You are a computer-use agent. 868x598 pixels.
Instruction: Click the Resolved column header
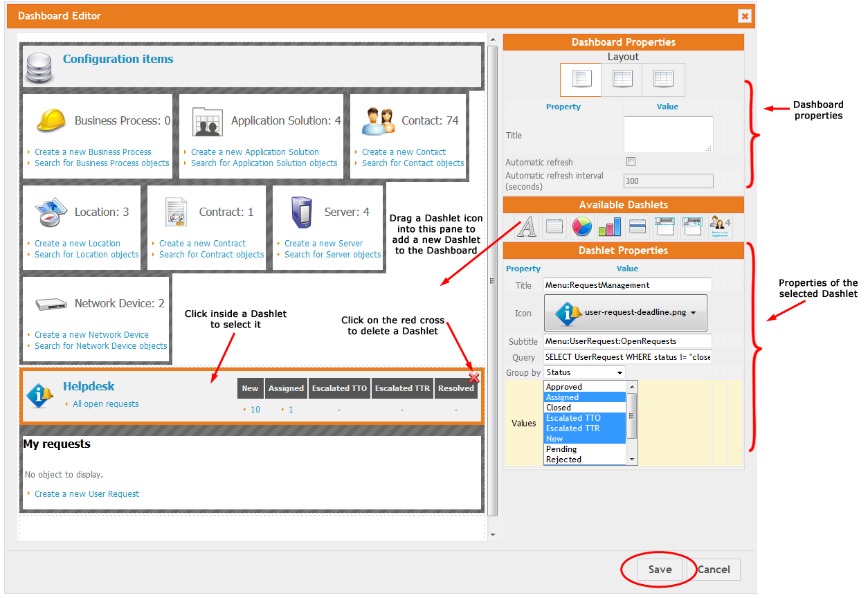[x=455, y=388]
